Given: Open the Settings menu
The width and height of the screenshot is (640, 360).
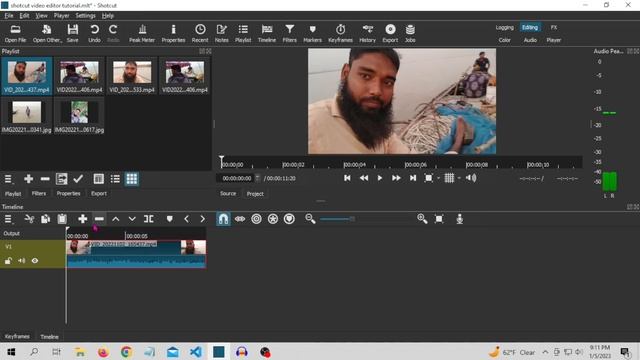Looking at the screenshot, I should tap(85, 16).
